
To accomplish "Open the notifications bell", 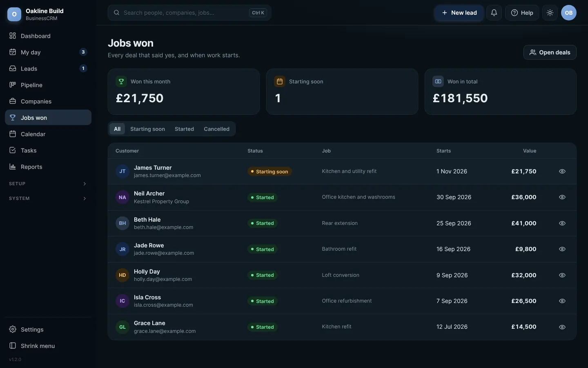I will (494, 13).
